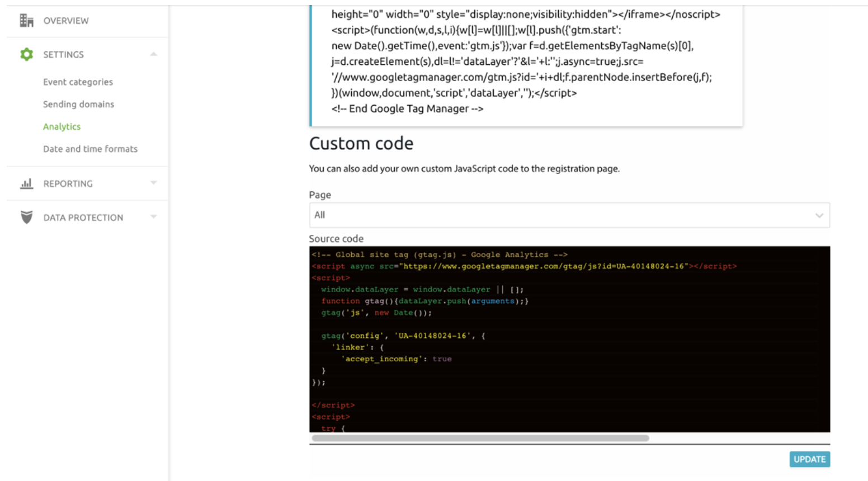Open Date and time formats settings

click(90, 149)
